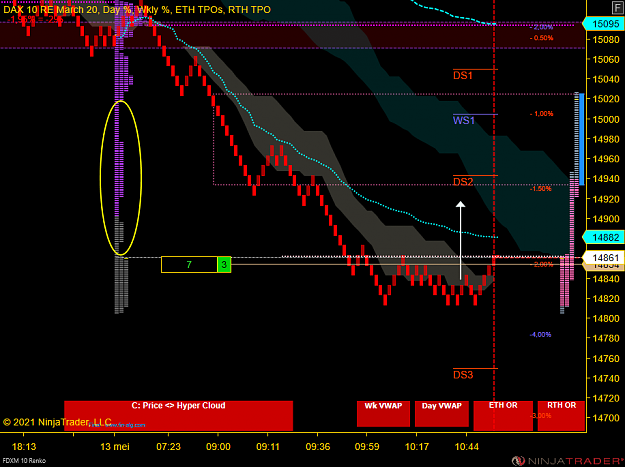The height and width of the screenshot is (467, 625).
Task: Click the DS1 pivot level label
Action: pos(463,75)
